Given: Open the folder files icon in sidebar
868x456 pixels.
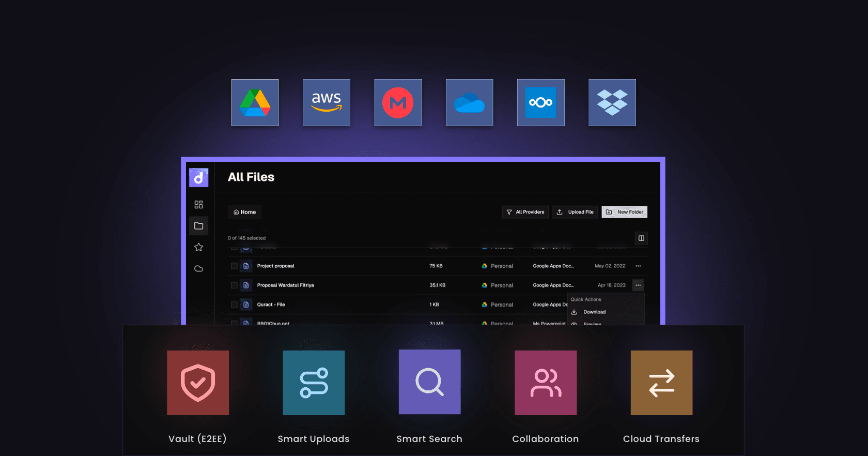Looking at the screenshot, I should (x=198, y=226).
